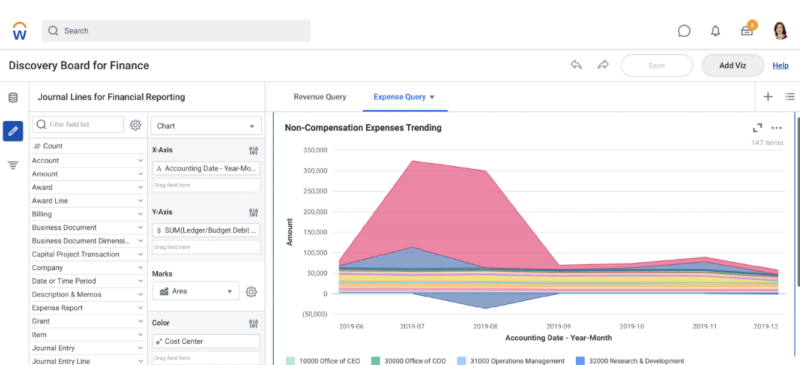Open field list settings gear
The image size is (800, 365).
(x=135, y=125)
